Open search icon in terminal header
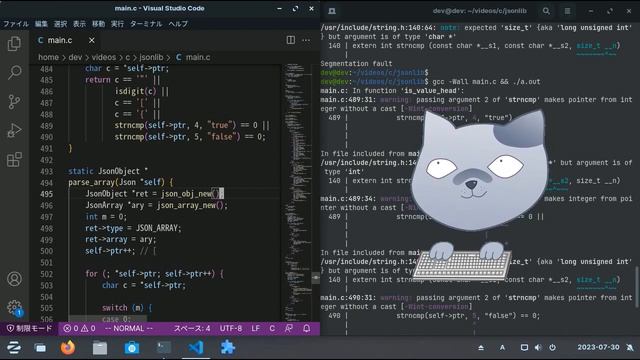This screenshot has width=640, height=360. click(x=546, y=11)
